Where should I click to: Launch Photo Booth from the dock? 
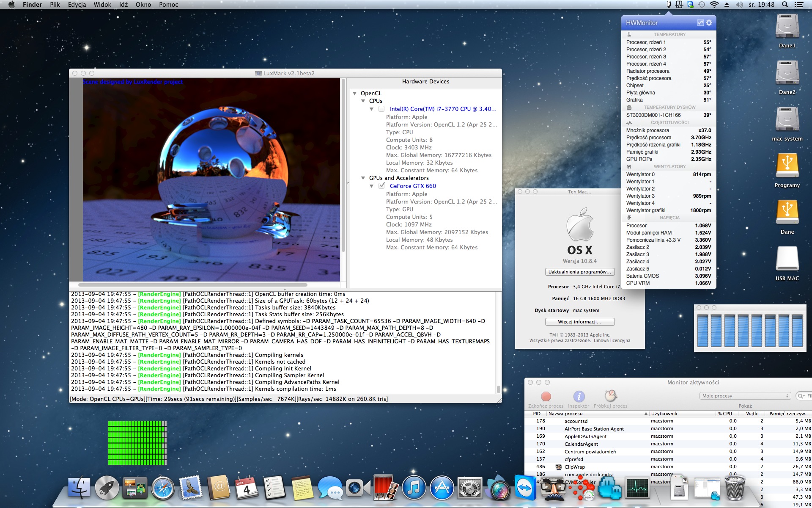pos(386,488)
